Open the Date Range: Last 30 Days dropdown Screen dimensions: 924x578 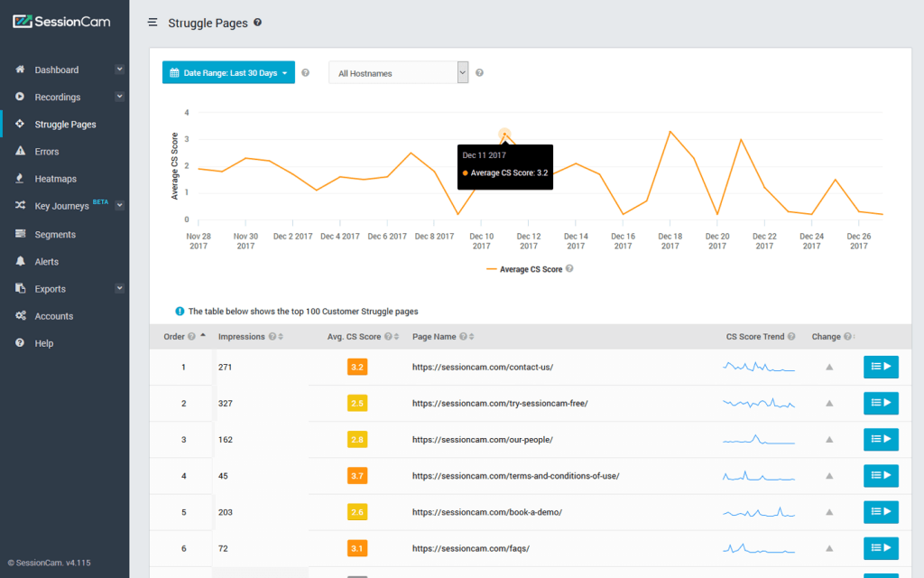pos(228,72)
